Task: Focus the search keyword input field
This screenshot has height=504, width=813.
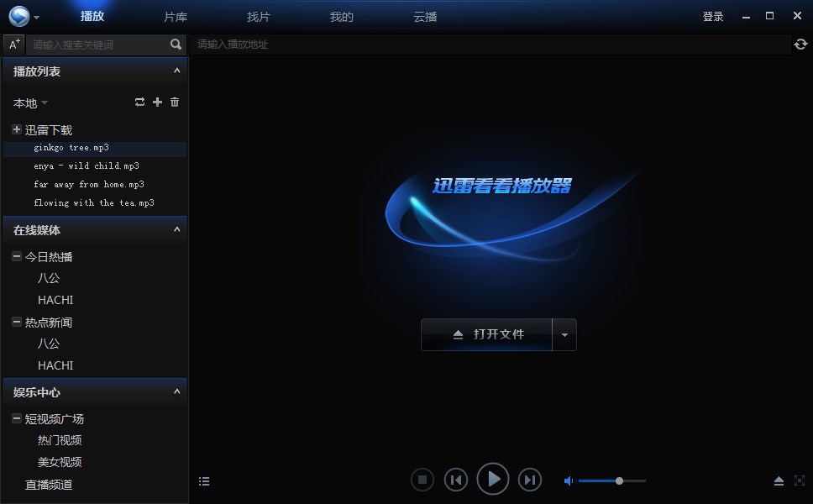Action: point(98,45)
